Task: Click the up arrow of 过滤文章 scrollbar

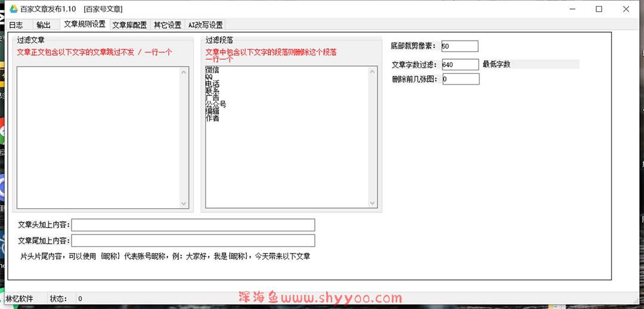Action: [184, 72]
